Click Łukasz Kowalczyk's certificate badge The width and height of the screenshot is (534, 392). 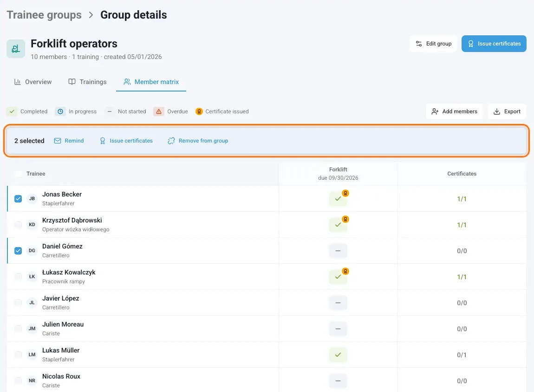[x=345, y=271]
